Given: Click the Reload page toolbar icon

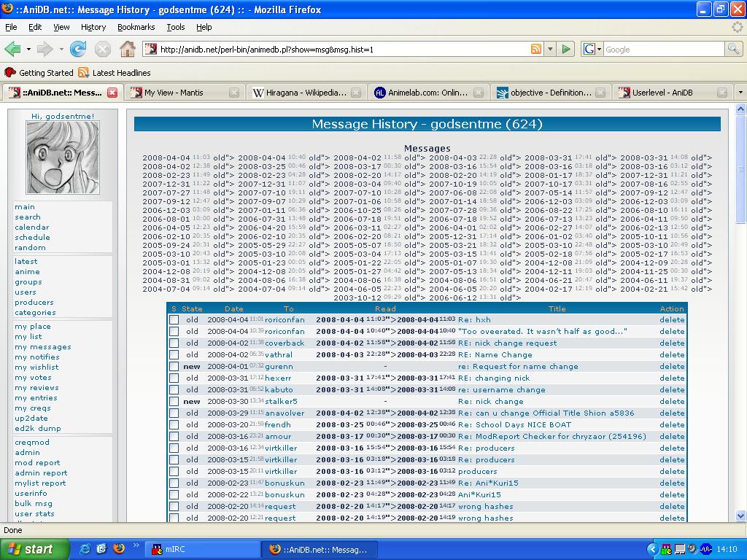Looking at the screenshot, I should pos(78,50).
